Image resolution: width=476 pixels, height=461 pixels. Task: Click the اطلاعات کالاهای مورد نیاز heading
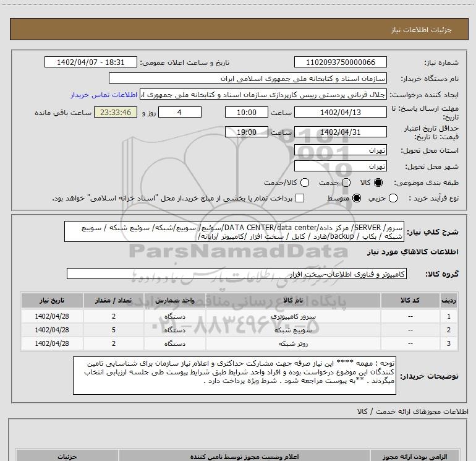pyautogui.click(x=413, y=252)
